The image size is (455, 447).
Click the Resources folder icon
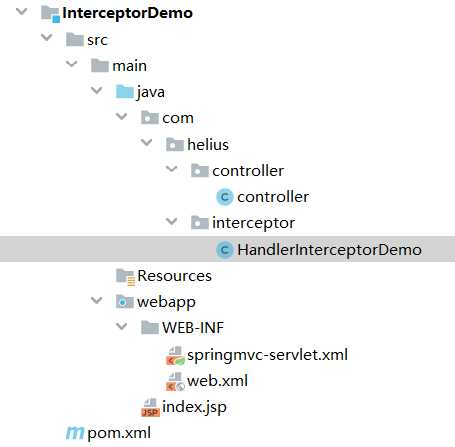pos(125,277)
